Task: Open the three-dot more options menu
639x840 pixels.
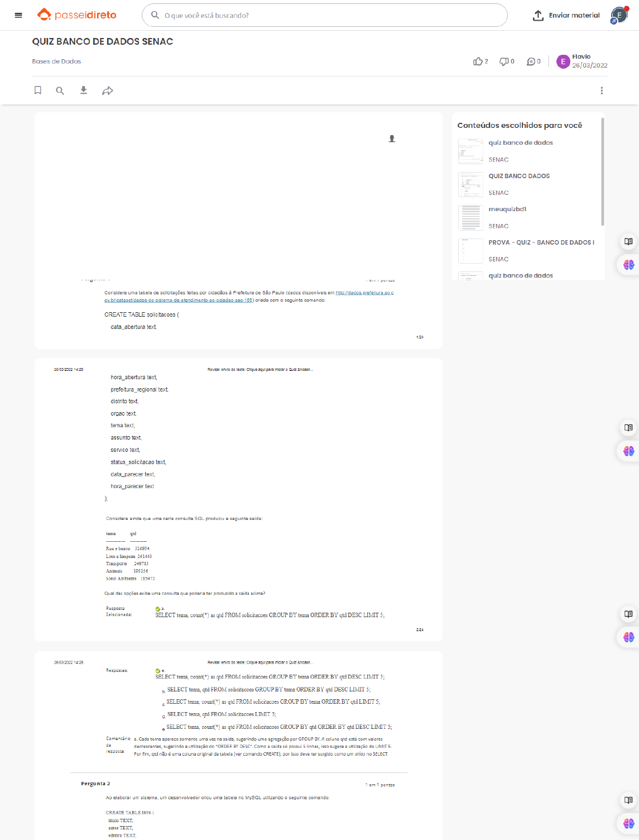Action: coord(602,90)
